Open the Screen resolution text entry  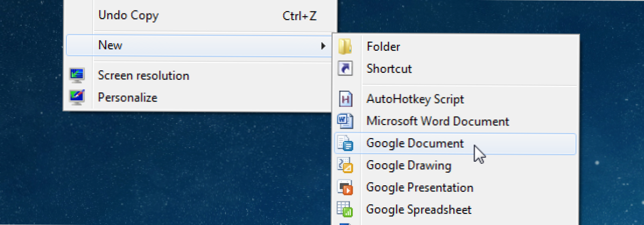tap(143, 76)
